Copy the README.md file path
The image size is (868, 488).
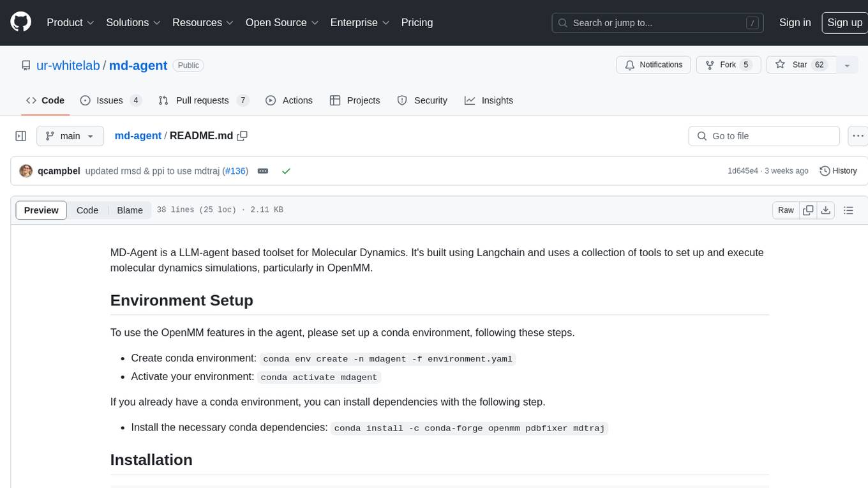pyautogui.click(x=242, y=136)
